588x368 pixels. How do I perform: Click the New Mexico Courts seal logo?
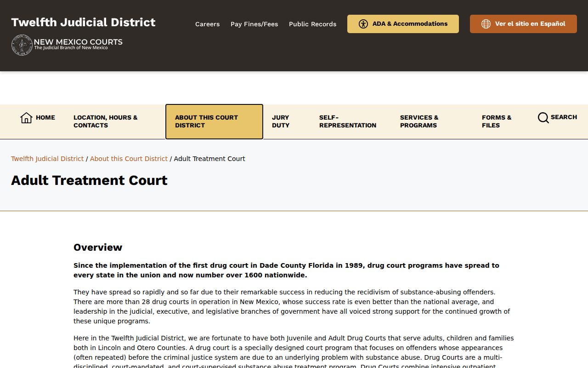tap(22, 45)
